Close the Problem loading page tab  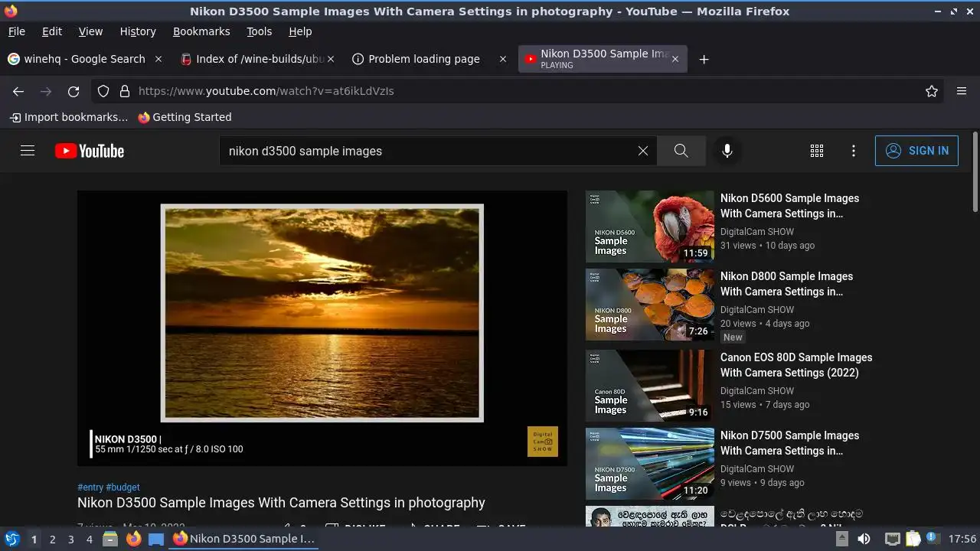[503, 59]
